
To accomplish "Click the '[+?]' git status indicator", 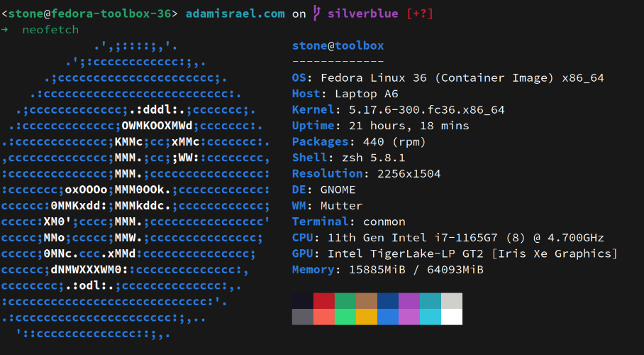I will [420, 13].
